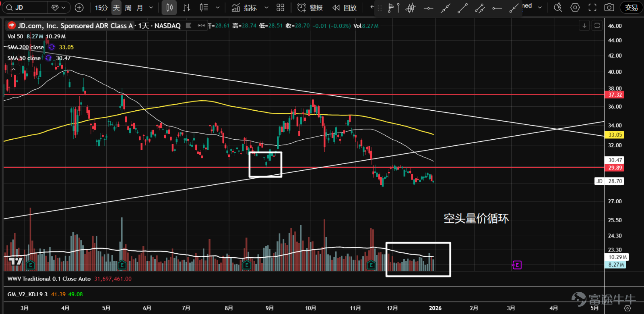Screen dimensions: 644x314
Task: Expand the chart type dropdown arrow
Action: point(218,8)
